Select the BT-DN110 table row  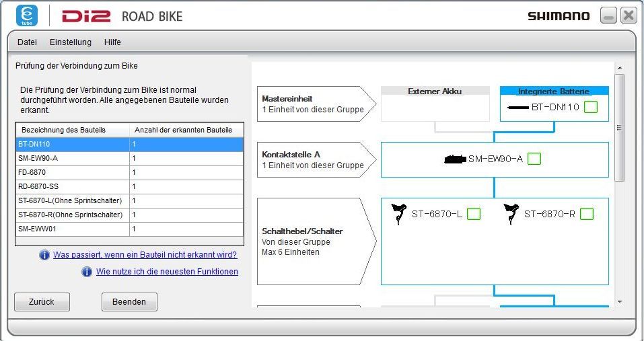click(129, 145)
